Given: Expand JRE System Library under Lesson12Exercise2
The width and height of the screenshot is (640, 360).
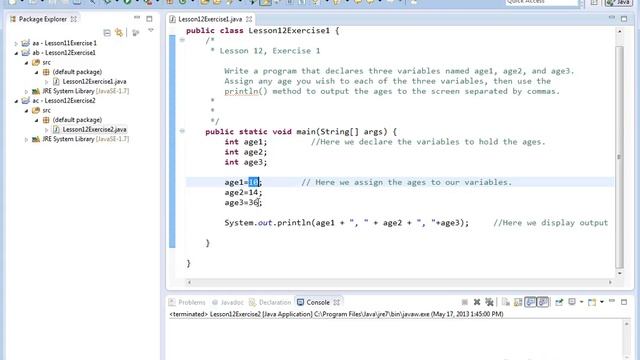Looking at the screenshot, I should pyautogui.click(x=27, y=140).
